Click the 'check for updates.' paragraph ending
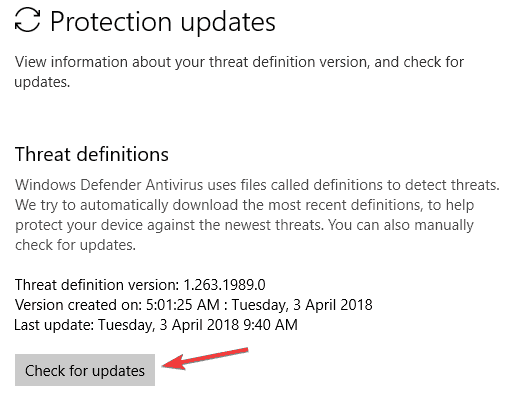 coord(75,245)
